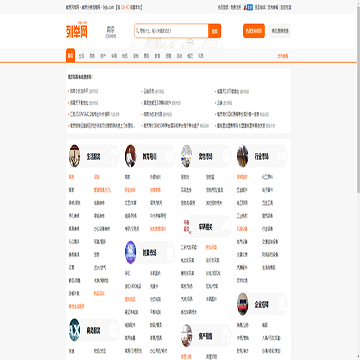Open the 商务服务 AX round thumbnail
Image resolution: width=360 pixels, height=360 pixels.
75,330
